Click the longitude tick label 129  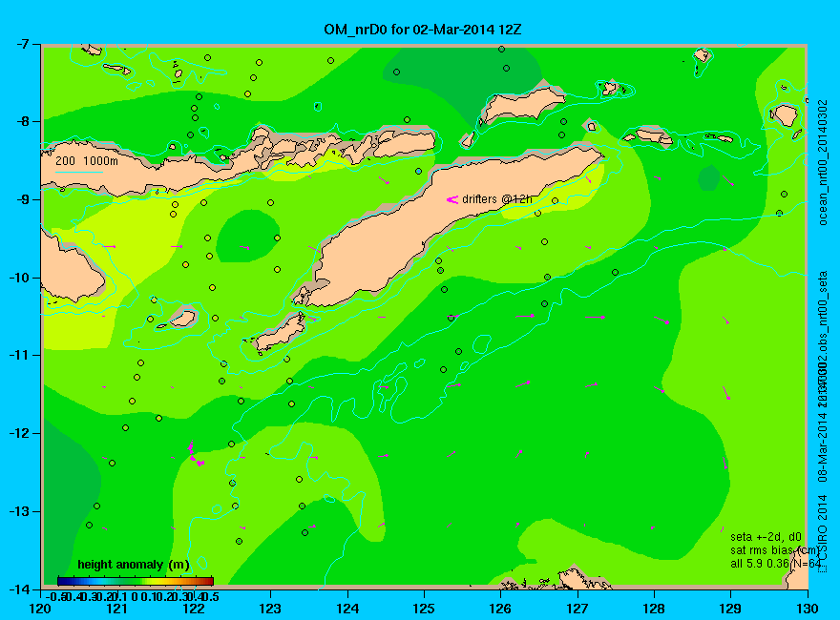click(731, 609)
